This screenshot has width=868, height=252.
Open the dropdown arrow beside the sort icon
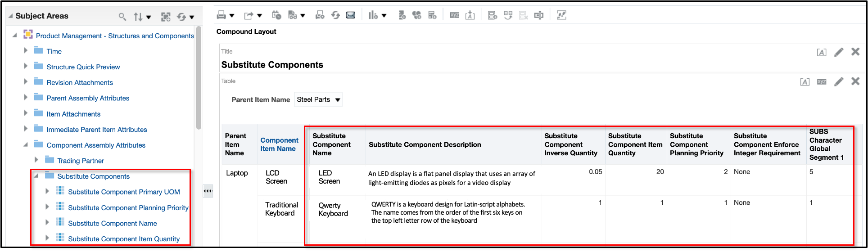tap(149, 18)
